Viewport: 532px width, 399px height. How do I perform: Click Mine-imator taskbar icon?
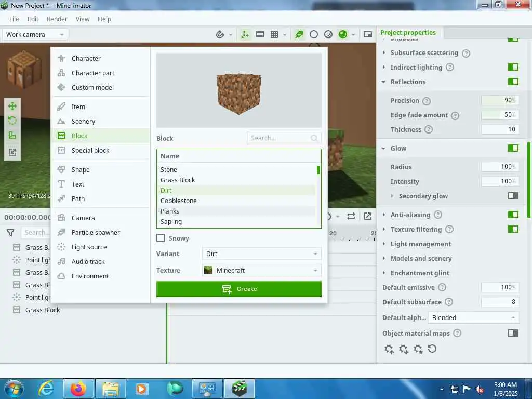coord(240,389)
